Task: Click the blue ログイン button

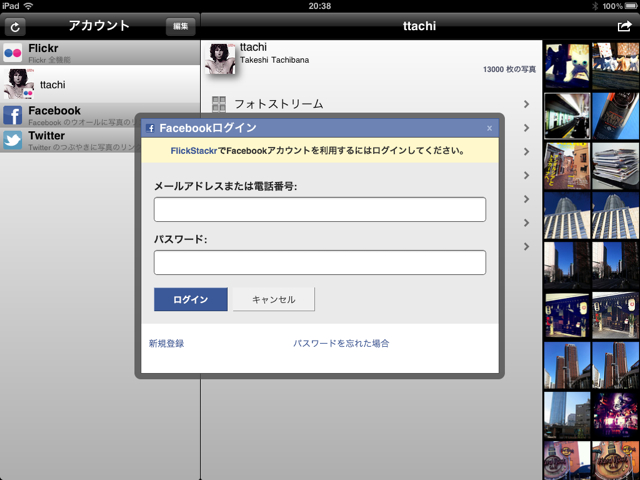Action: tap(190, 299)
